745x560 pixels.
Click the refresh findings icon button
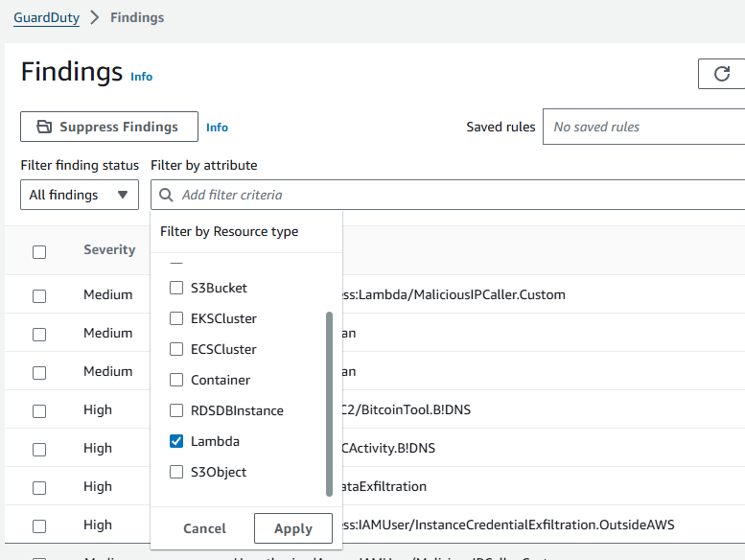pos(722,74)
